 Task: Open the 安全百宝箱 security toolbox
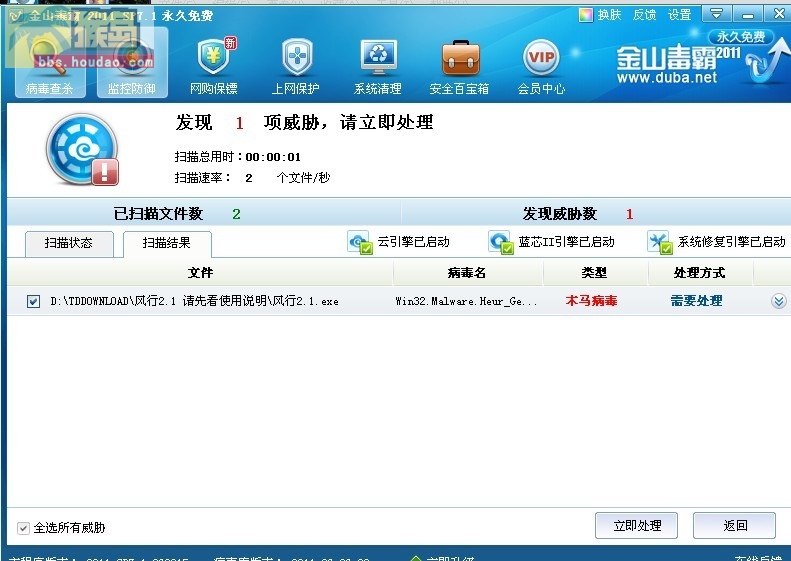[x=459, y=67]
